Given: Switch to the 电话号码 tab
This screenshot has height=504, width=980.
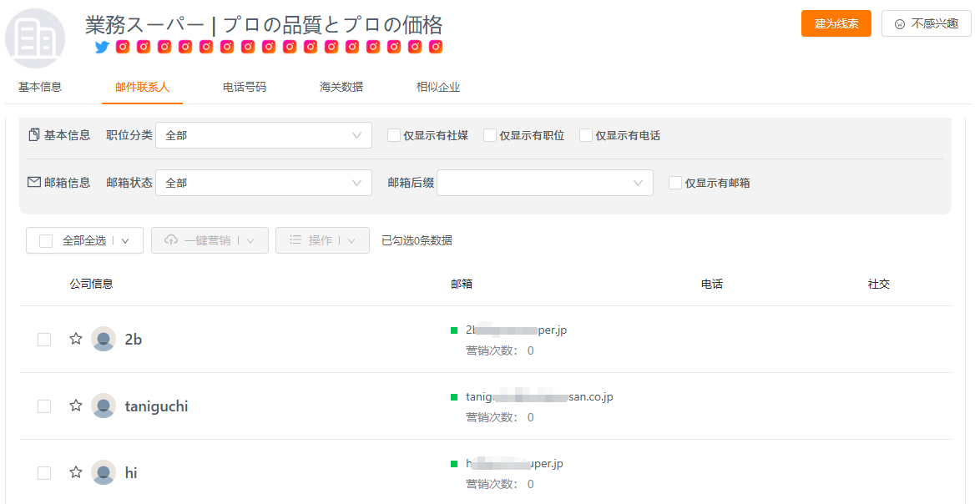Looking at the screenshot, I should [x=245, y=87].
